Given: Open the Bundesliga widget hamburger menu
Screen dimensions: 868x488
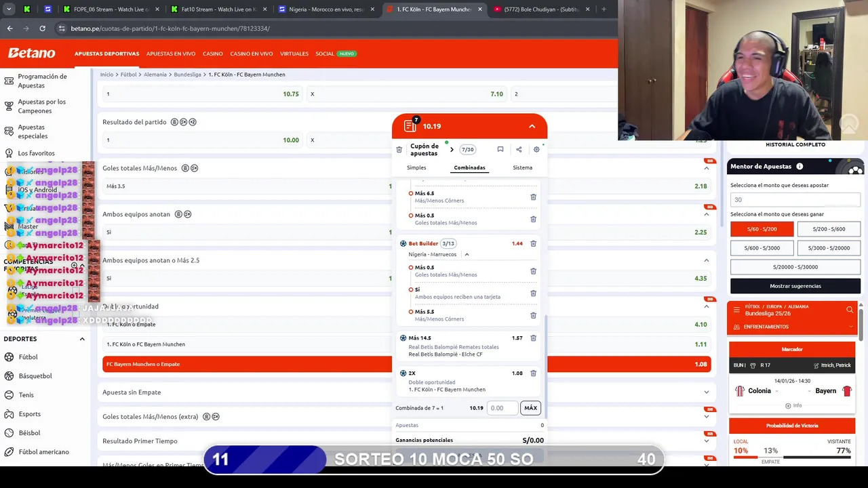Looking at the screenshot, I should point(736,310).
